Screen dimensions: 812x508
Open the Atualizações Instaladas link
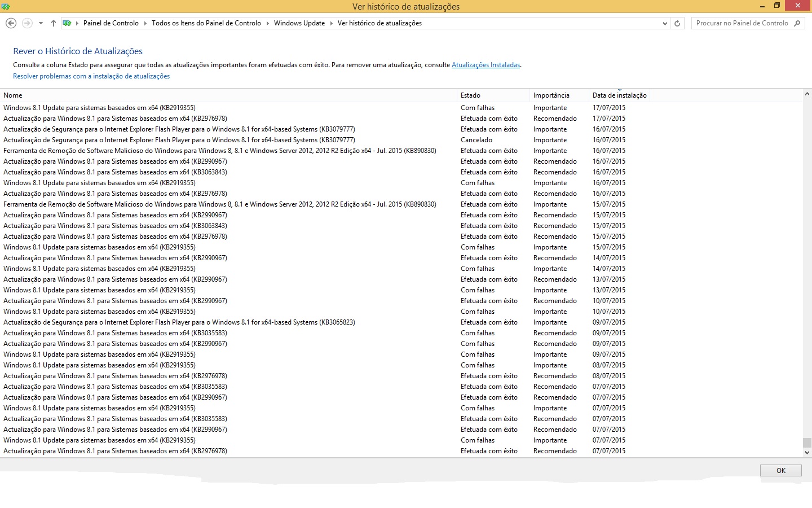click(x=486, y=65)
